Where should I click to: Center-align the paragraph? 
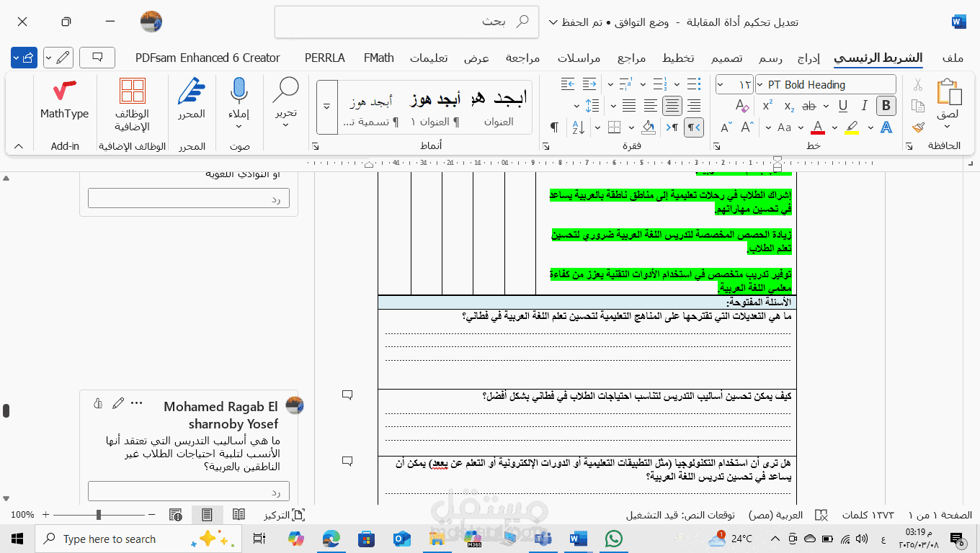[x=672, y=106]
